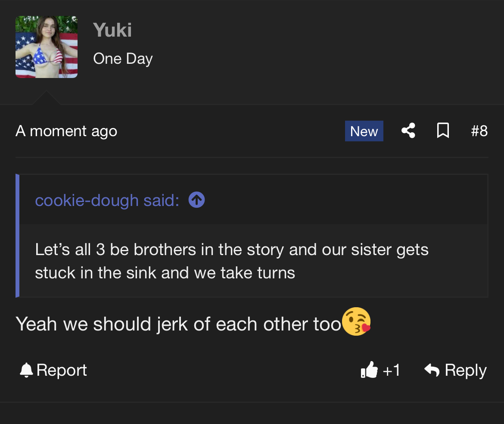The height and width of the screenshot is (424, 504).
Task: Bookmark this post with the bookmark icon
Action: click(x=443, y=131)
